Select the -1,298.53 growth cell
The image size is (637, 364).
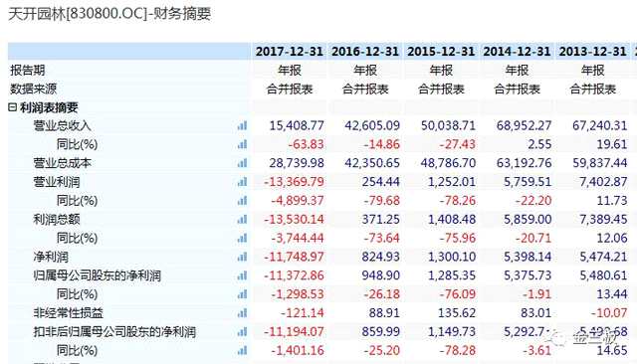pos(298,294)
